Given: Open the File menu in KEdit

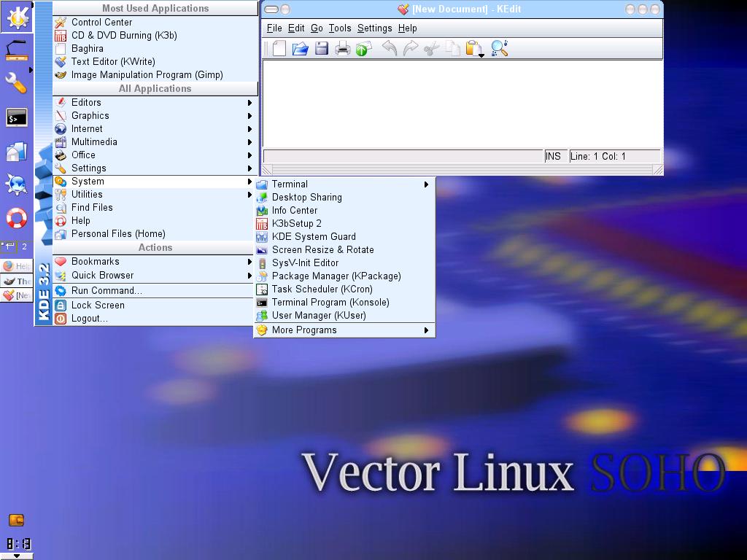Looking at the screenshot, I should 274,28.
